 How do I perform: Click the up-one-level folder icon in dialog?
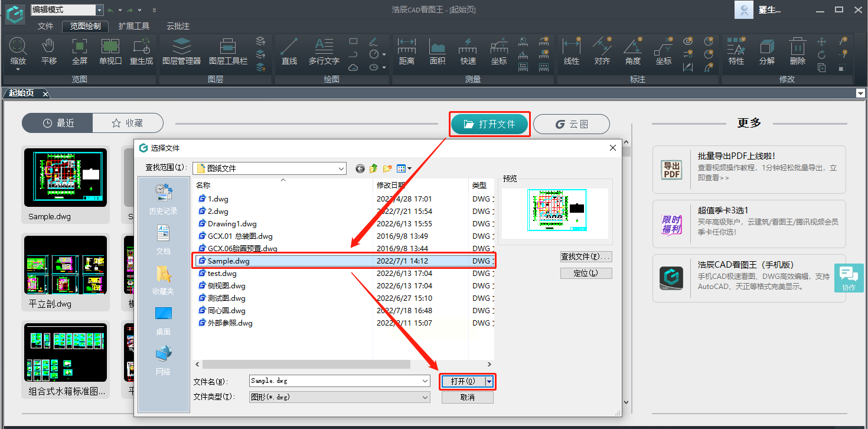[x=374, y=168]
